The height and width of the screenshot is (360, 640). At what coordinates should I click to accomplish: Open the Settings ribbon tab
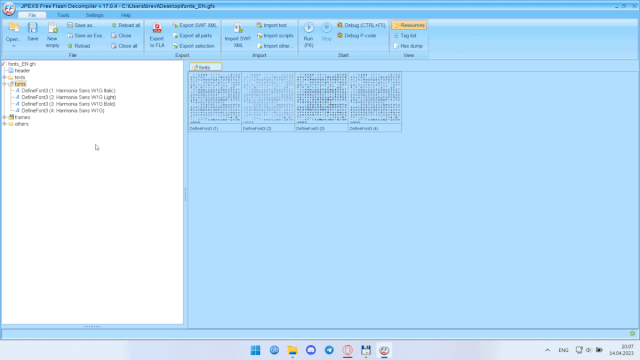(x=94, y=15)
